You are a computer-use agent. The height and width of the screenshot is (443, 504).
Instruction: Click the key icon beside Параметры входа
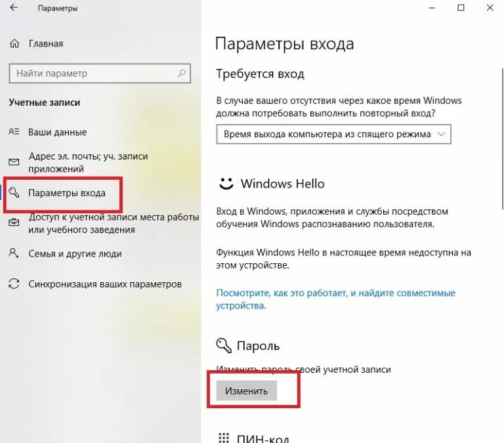click(14, 192)
